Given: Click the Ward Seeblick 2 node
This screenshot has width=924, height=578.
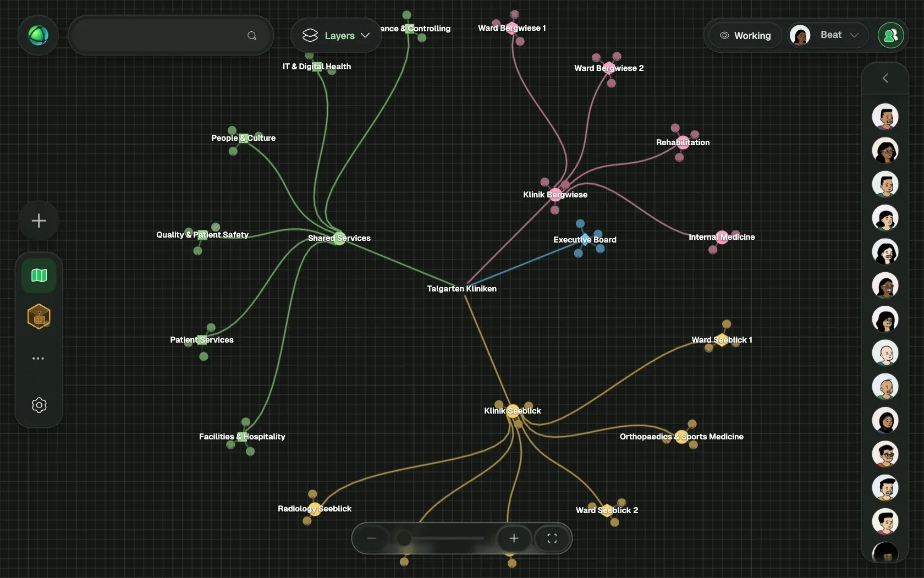Looking at the screenshot, I should point(607,510).
